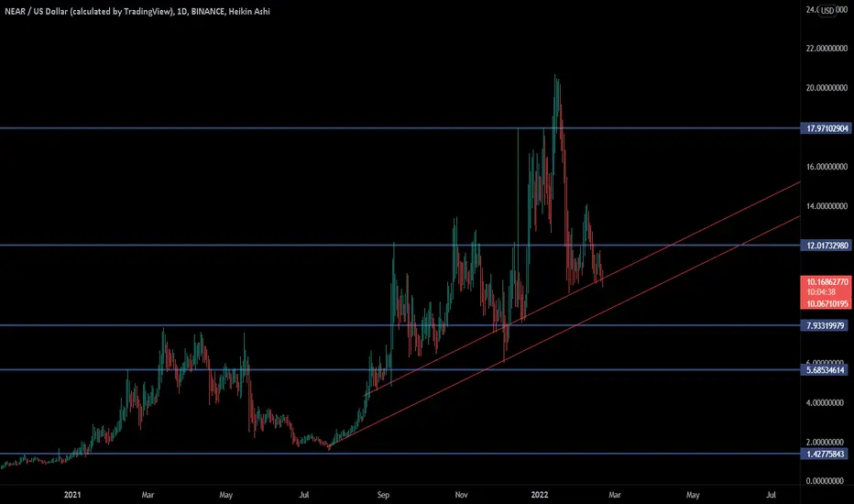Select the 1.42775843 price label
Viewport: 854px width, 504px height.
pyautogui.click(x=824, y=454)
